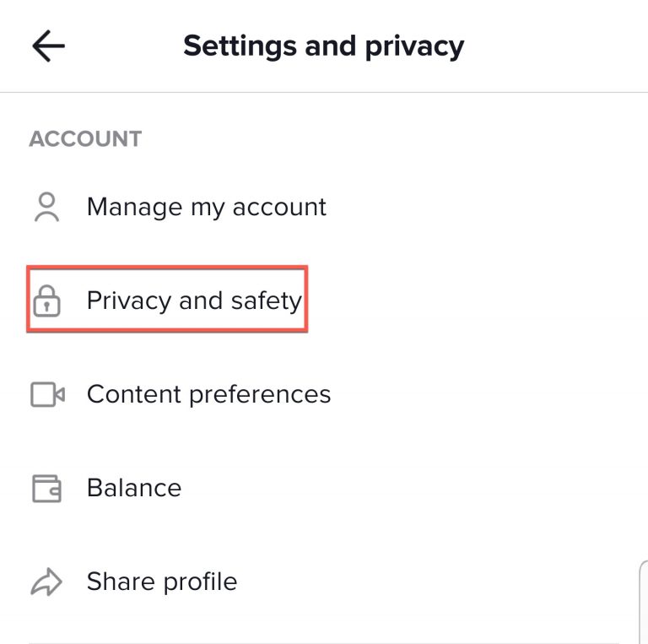
Task: Click the share arrow icon for Share profile
Action: click(x=47, y=582)
